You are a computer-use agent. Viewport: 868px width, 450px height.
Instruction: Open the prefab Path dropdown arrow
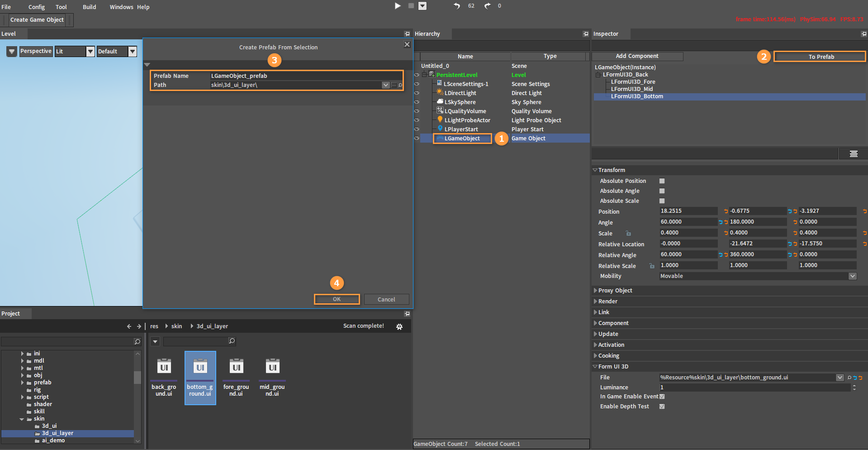pos(385,85)
